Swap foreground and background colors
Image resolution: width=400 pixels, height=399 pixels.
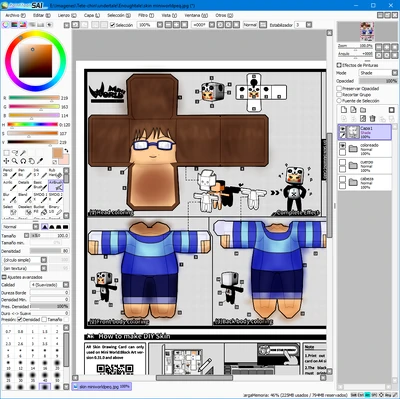click(66, 151)
